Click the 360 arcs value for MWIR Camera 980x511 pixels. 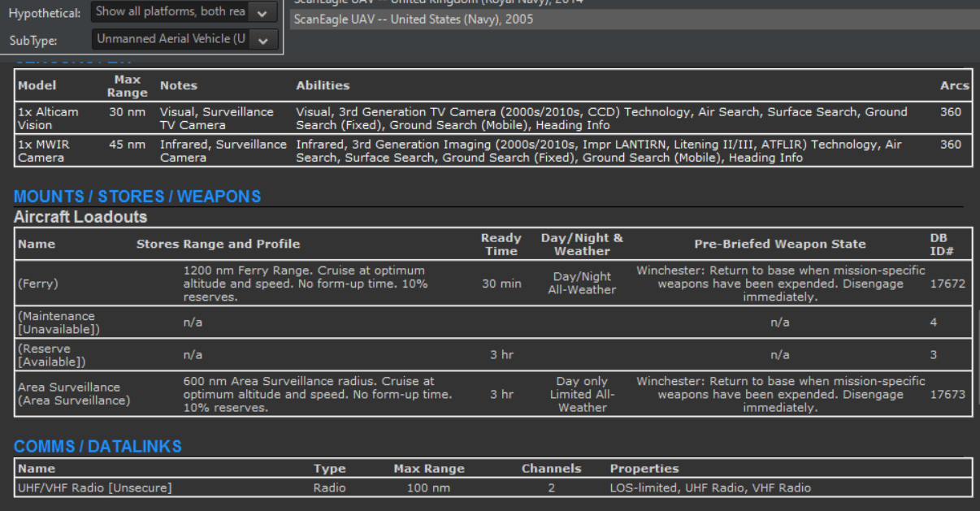click(x=952, y=145)
